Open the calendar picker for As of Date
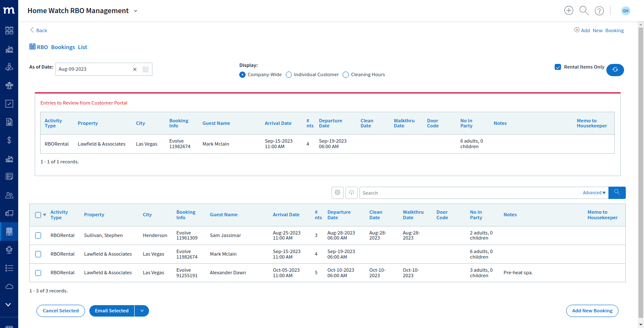Image resolution: width=644 pixels, height=328 pixels. [146, 69]
